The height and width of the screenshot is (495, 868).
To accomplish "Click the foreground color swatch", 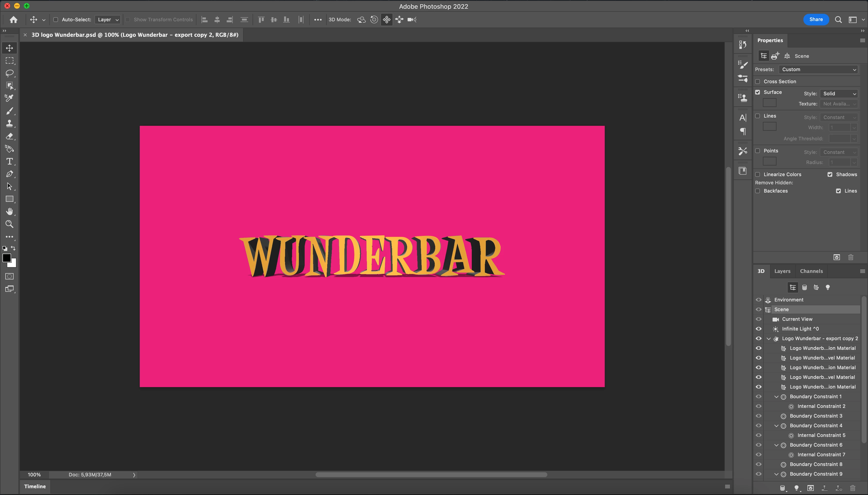I will coord(6,258).
